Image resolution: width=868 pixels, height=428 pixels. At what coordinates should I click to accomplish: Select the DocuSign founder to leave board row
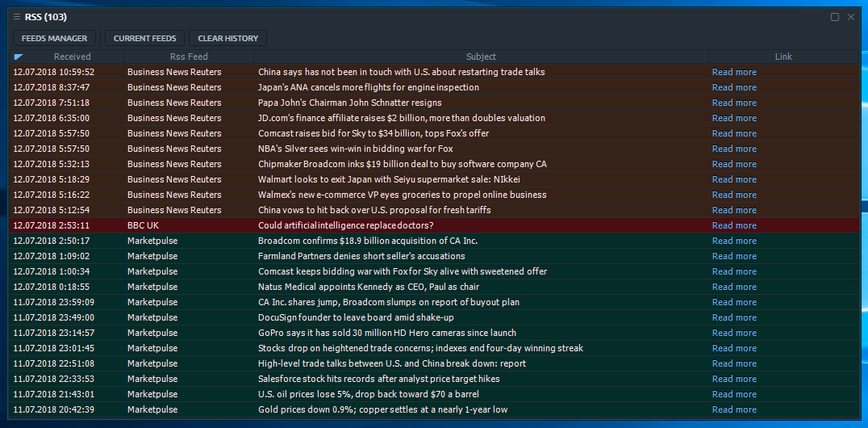click(x=356, y=317)
